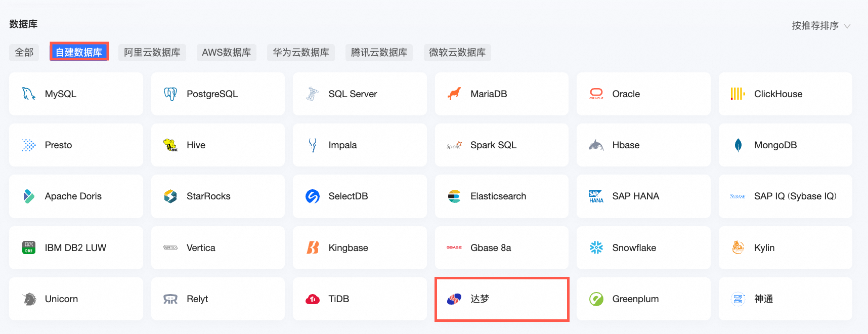Choose the PostgreSQL text label
Screen dimensions: 868x334
212,94
